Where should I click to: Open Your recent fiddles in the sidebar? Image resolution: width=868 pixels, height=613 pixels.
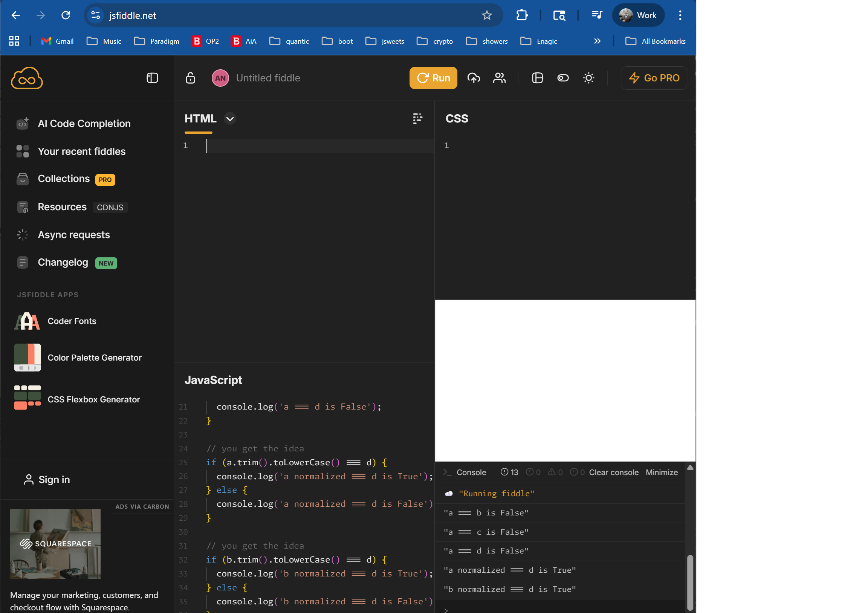[82, 151]
